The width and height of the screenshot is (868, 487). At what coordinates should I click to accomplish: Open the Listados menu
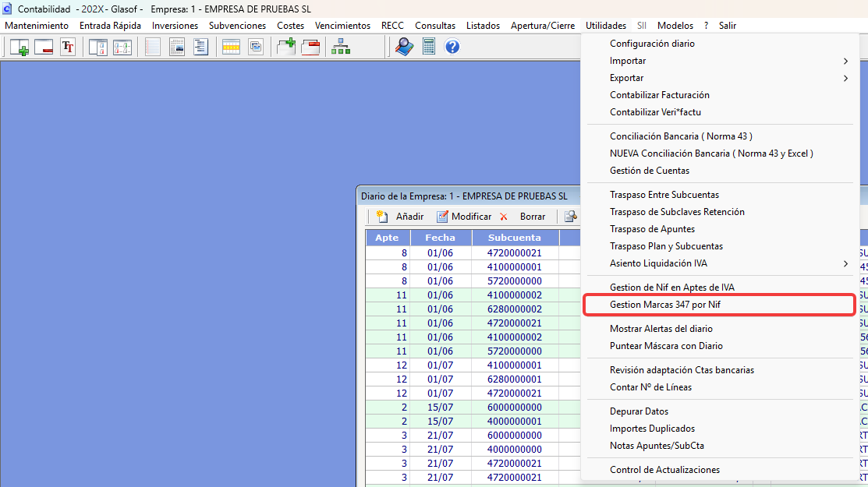pyautogui.click(x=483, y=26)
